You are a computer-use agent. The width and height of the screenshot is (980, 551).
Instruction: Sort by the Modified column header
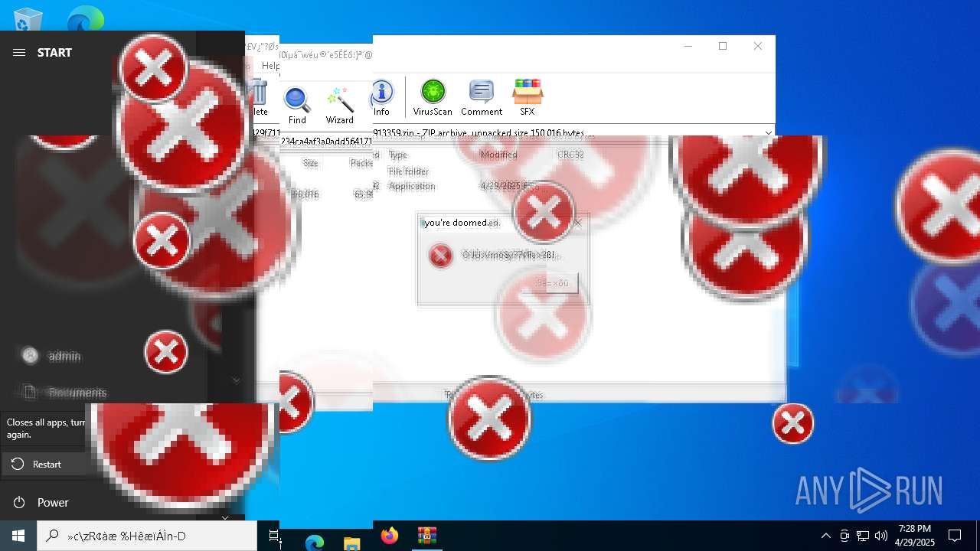(498, 155)
